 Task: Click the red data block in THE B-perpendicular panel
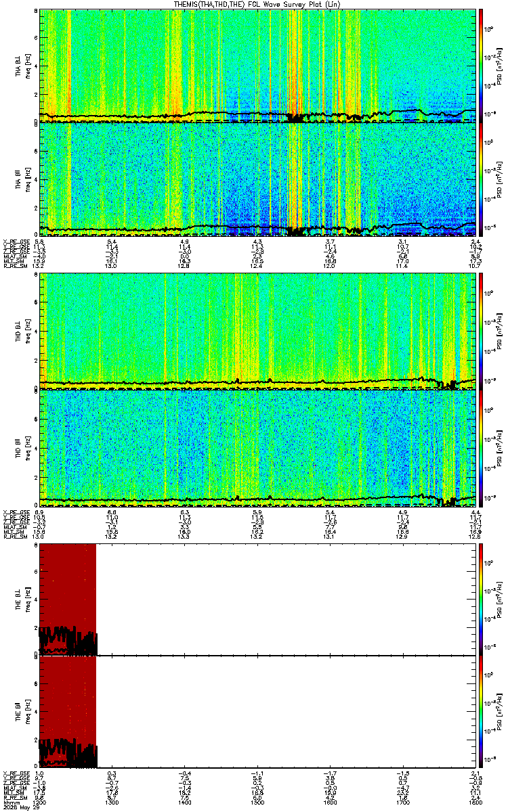click(68, 599)
